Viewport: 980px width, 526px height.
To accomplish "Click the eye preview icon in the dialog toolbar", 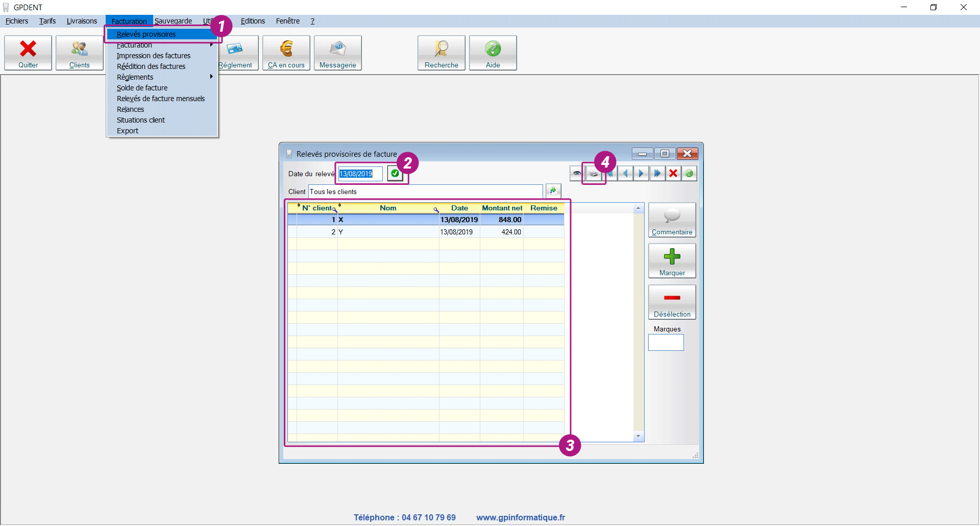I will click(577, 174).
